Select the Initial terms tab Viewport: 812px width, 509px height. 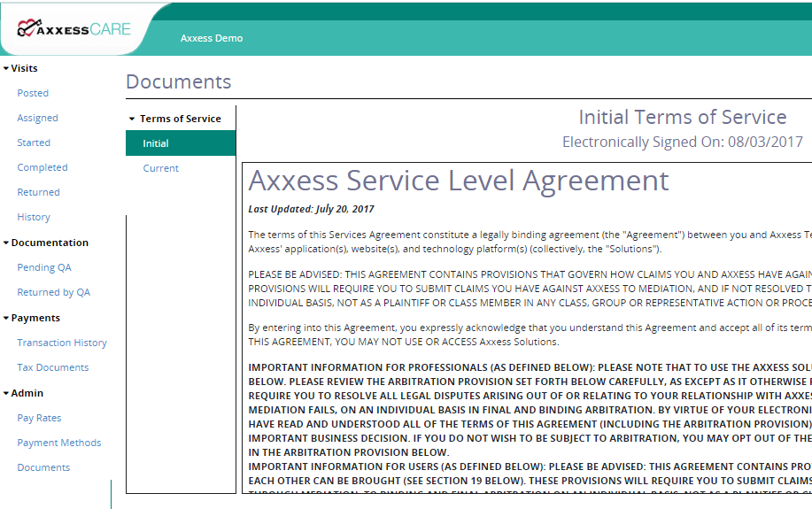click(181, 143)
